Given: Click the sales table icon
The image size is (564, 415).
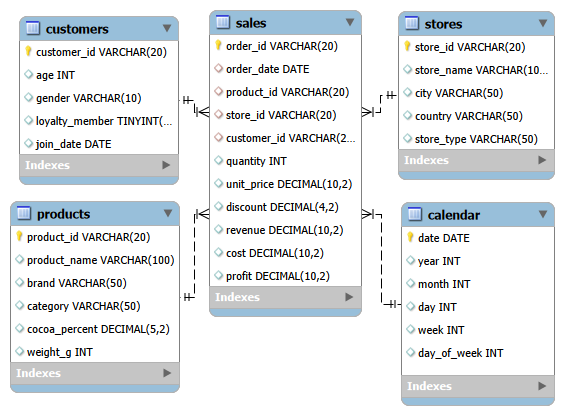Looking at the screenshot, I should 223,22.
